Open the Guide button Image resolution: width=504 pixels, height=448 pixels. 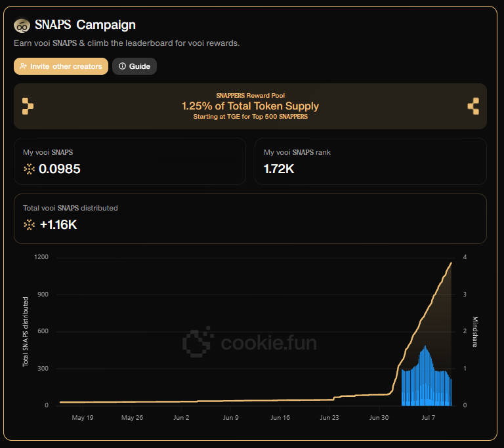(135, 66)
